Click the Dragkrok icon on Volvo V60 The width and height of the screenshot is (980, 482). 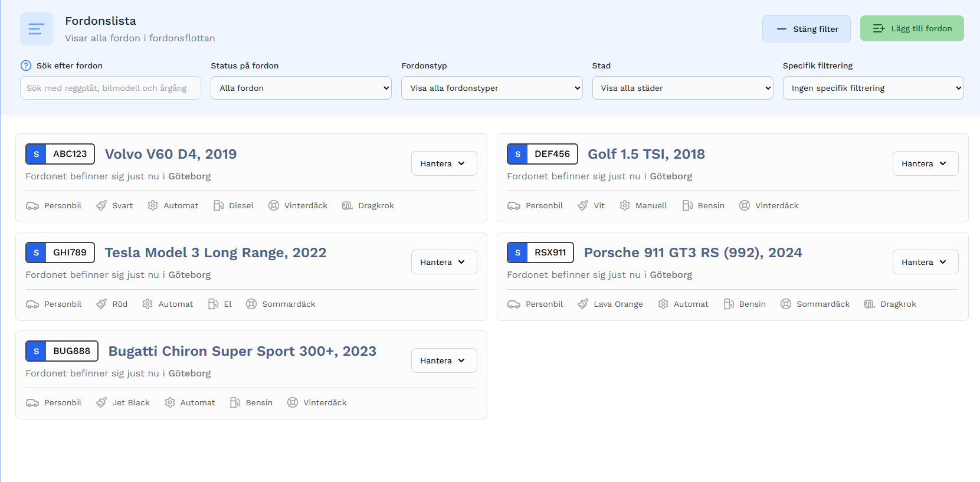point(347,205)
